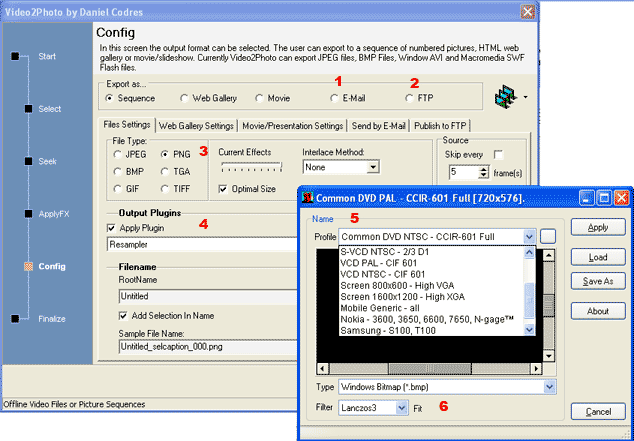The image size is (634, 441).
Task: Click the Save As button
Action: click(598, 281)
